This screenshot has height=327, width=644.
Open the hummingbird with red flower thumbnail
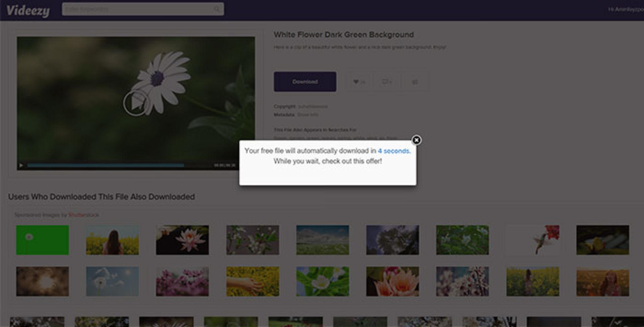533,240
